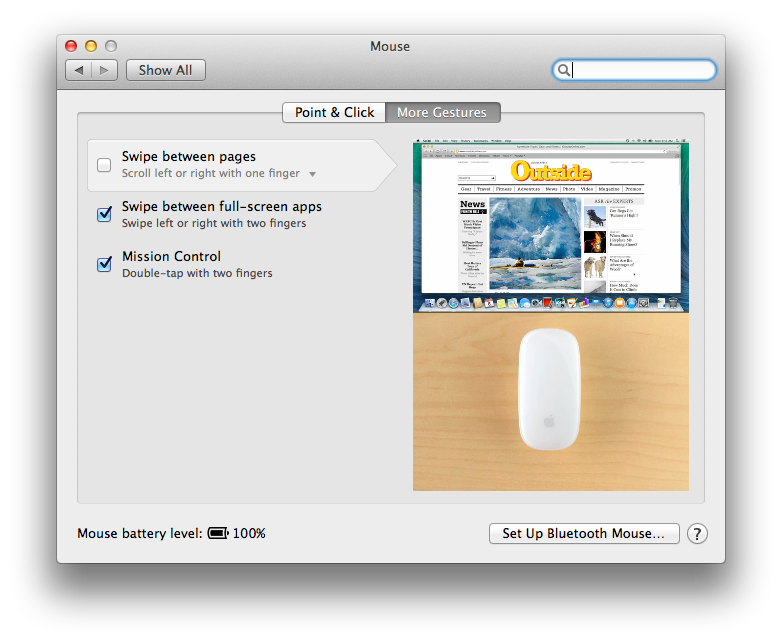The width and height of the screenshot is (782, 642).
Task: Focus the search text field
Action: point(642,70)
